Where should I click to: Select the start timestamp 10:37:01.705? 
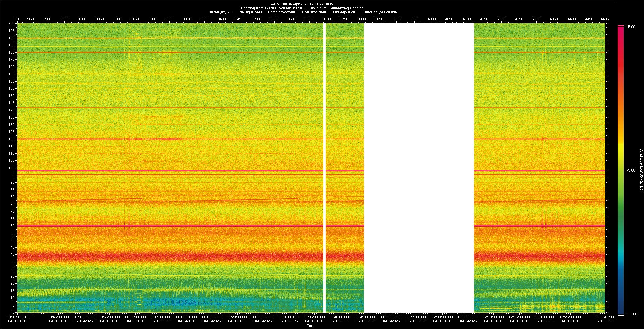(18, 317)
